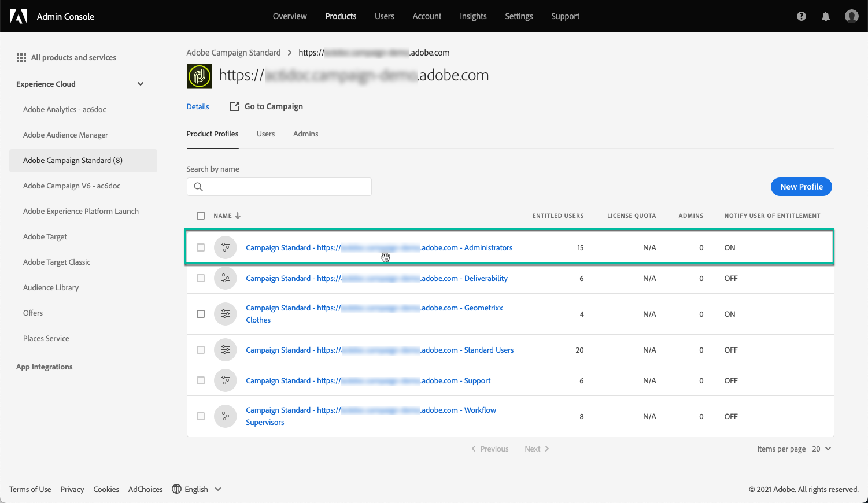Select Adobe Campaign Standard (8) in sidebar
This screenshot has height=503, width=868.
tap(83, 161)
